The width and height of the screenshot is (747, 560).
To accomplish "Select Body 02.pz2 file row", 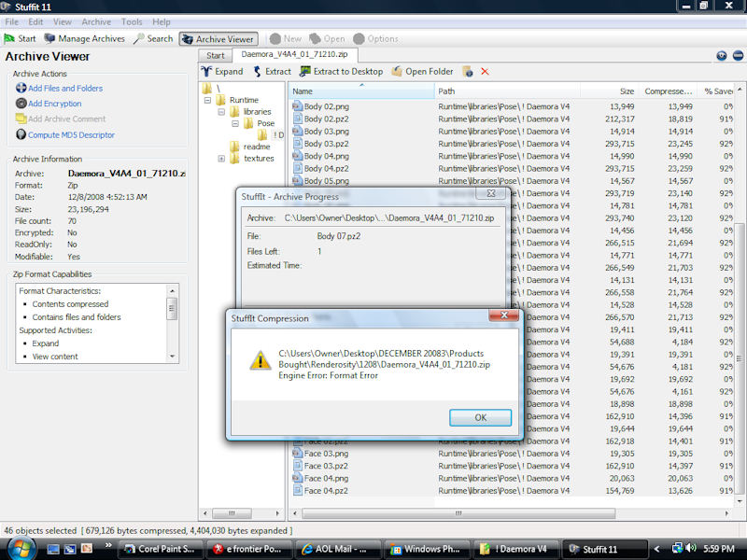I will tap(512, 119).
